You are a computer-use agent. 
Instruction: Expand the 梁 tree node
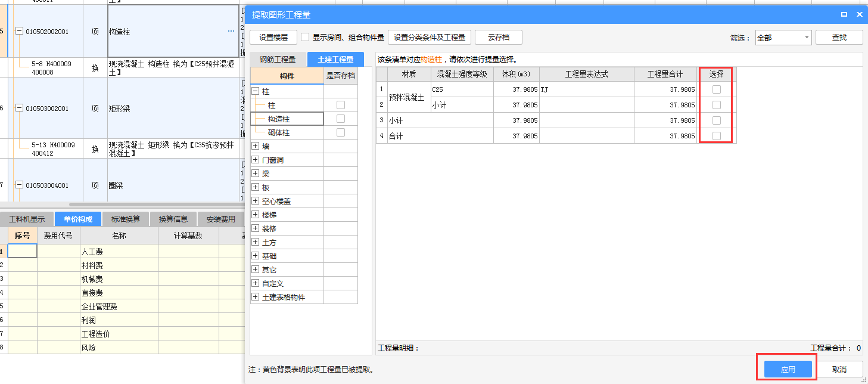tap(256, 174)
